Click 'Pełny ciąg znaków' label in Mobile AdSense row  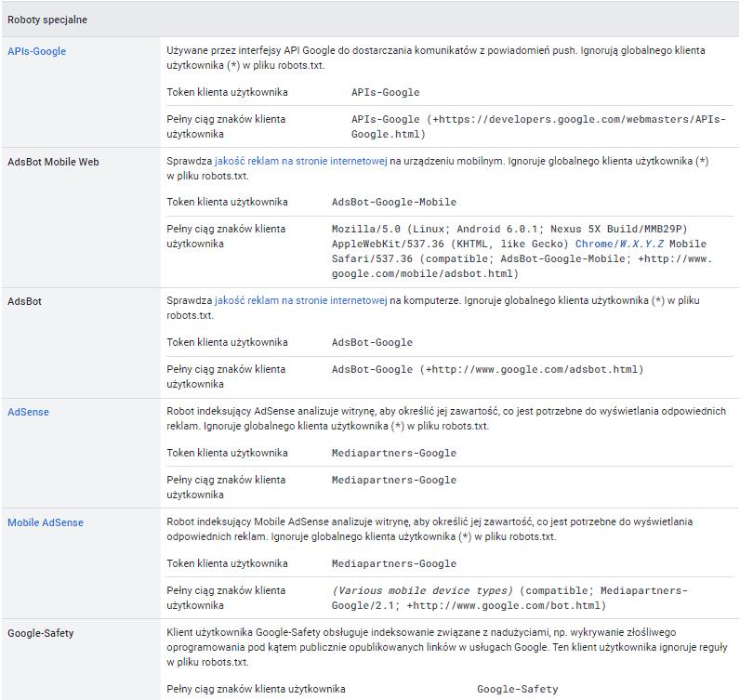226,598
